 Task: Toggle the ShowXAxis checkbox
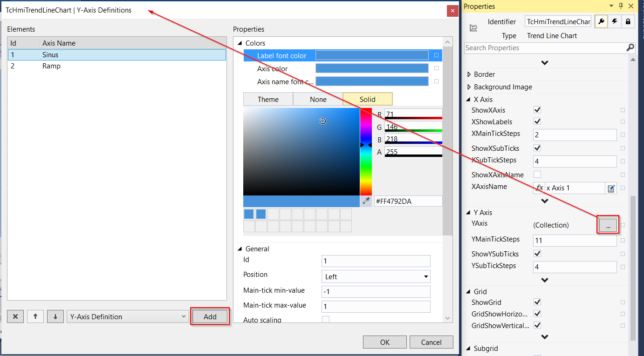point(537,110)
